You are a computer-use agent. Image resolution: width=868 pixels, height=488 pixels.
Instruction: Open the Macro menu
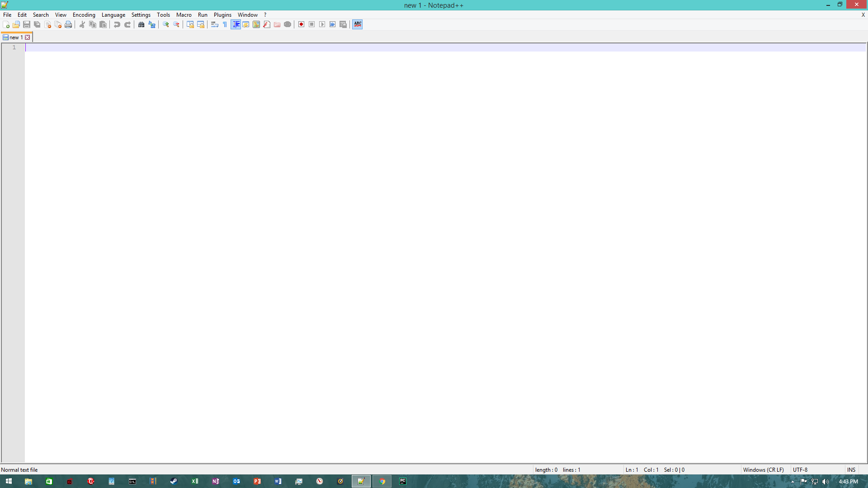(x=184, y=14)
